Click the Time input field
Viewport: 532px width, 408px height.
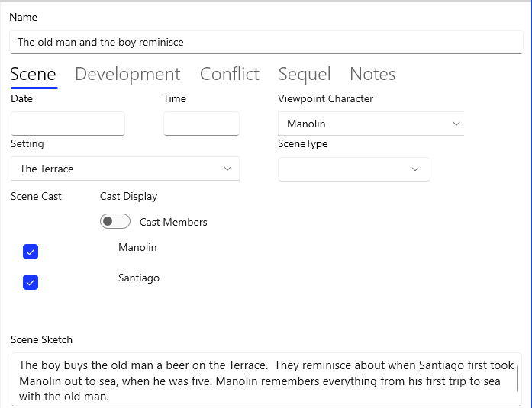(x=201, y=124)
